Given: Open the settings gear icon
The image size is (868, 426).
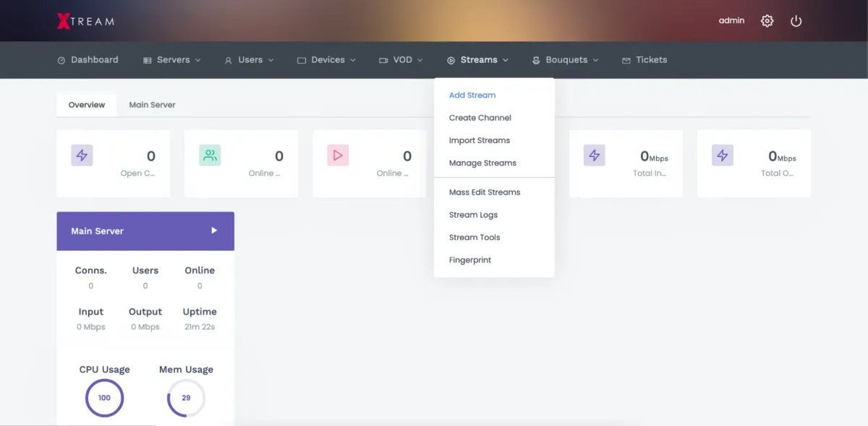Looking at the screenshot, I should (x=767, y=20).
